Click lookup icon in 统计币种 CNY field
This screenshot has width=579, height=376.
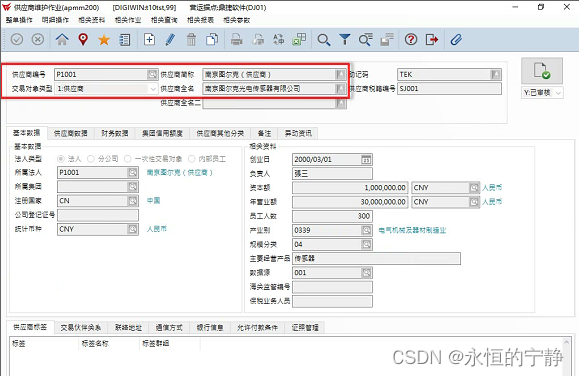[x=133, y=229]
